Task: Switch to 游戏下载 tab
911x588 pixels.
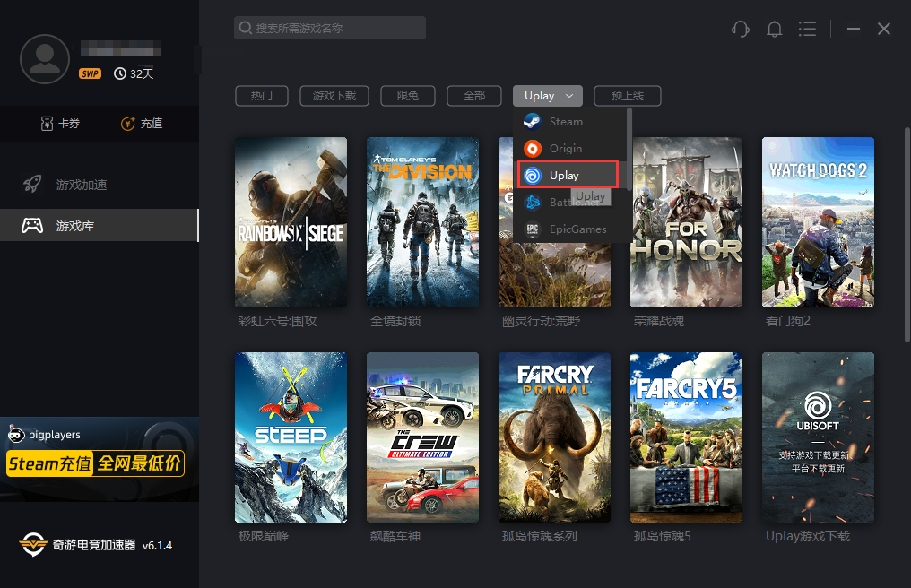Action: pos(334,96)
